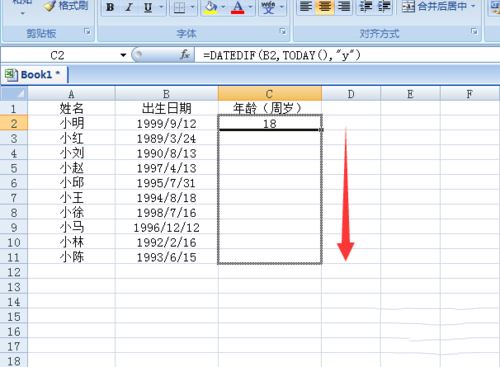The height and width of the screenshot is (367, 500).
Task: Select the align right icon
Action: pyautogui.click(x=343, y=7)
